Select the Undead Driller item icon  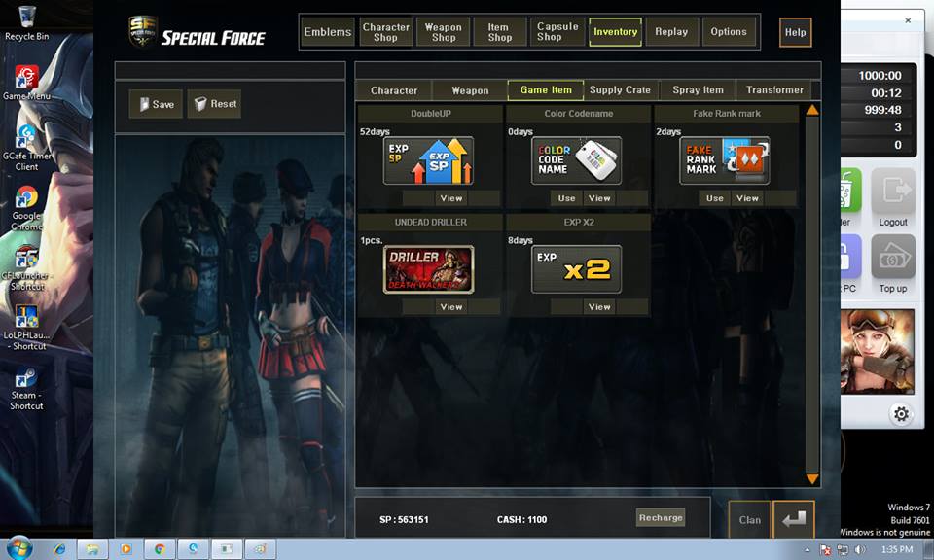click(428, 269)
